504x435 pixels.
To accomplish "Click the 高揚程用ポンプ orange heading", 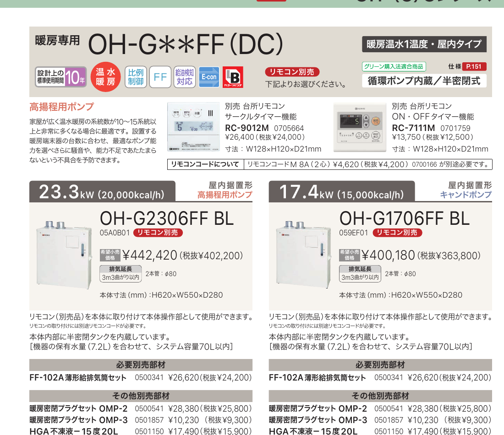I will pos(62,107).
